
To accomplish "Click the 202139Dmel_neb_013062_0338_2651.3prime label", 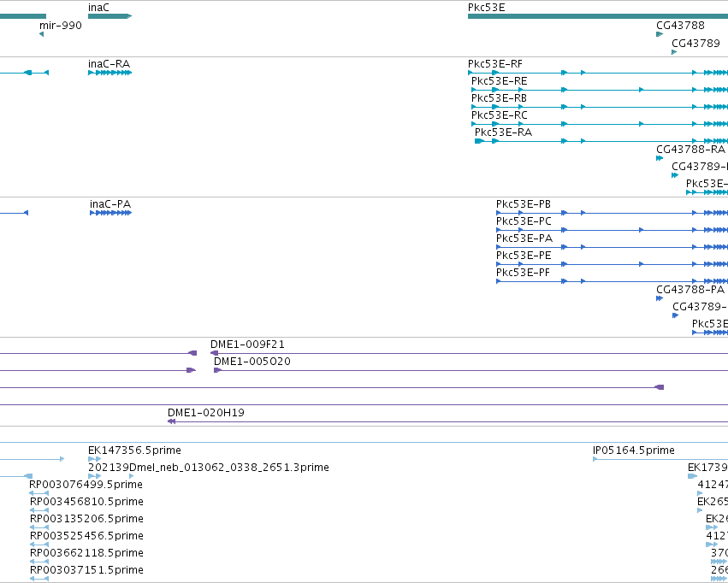I will [209, 468].
